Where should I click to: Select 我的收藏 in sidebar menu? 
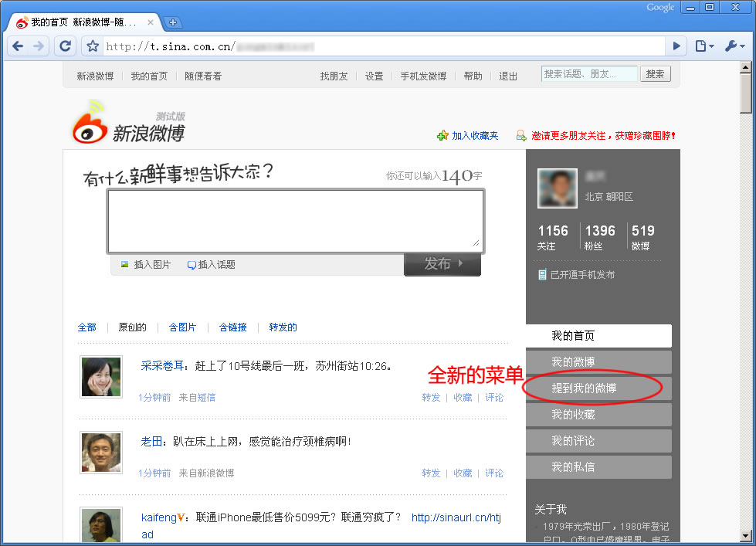point(598,414)
